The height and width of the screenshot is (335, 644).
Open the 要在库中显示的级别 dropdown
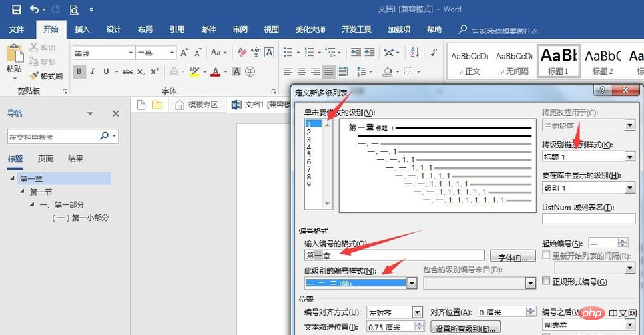[x=629, y=188]
